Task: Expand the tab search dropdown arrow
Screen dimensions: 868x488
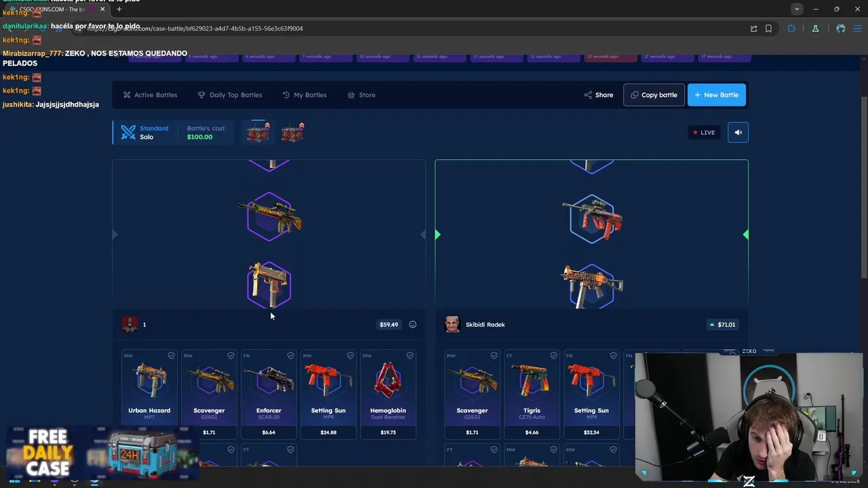Action: tap(797, 9)
